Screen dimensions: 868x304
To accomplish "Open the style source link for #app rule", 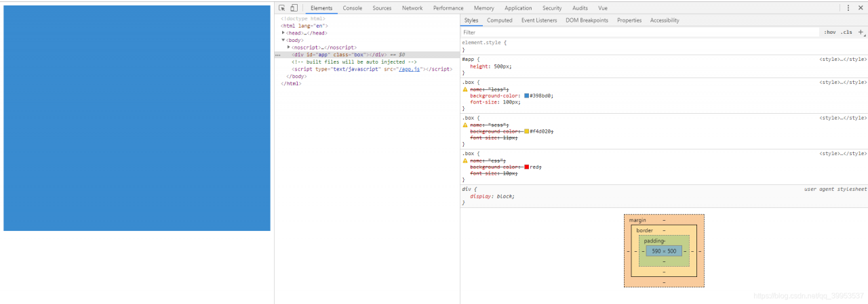I will 843,59.
